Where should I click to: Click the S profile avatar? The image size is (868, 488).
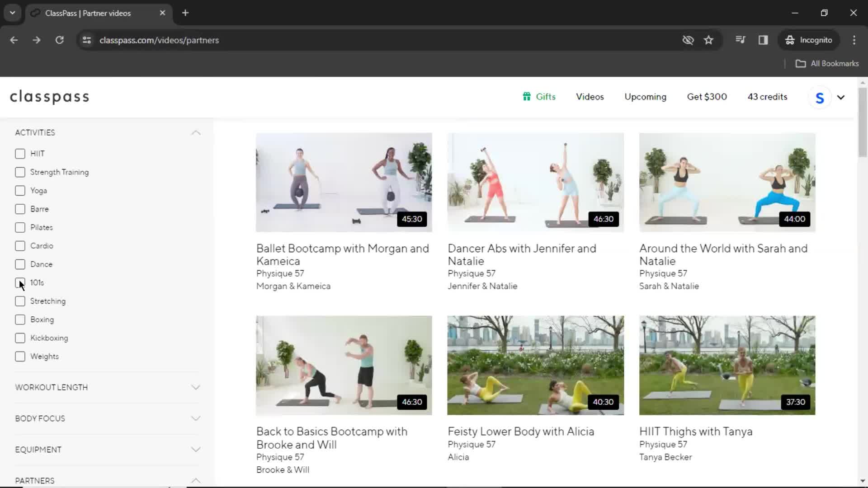(x=820, y=98)
